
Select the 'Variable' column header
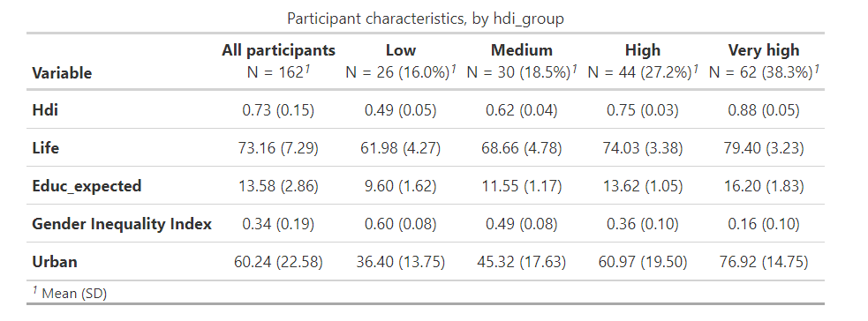click(62, 73)
